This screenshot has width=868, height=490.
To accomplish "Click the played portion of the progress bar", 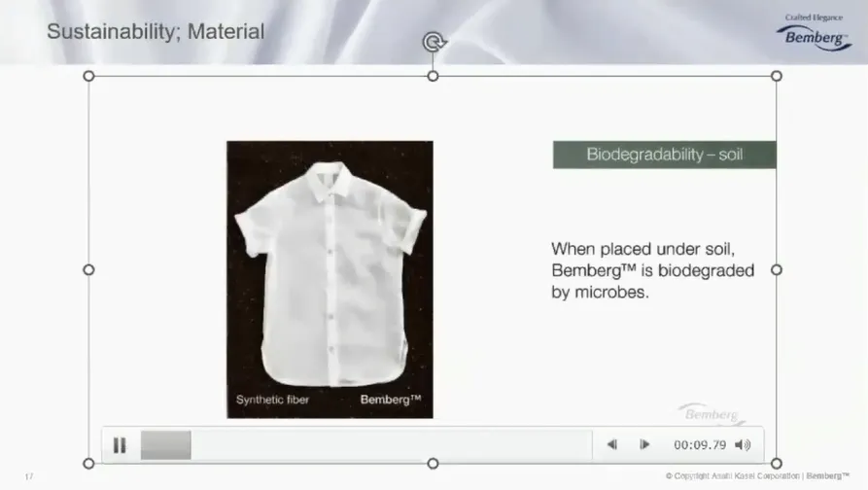I will tap(166, 445).
